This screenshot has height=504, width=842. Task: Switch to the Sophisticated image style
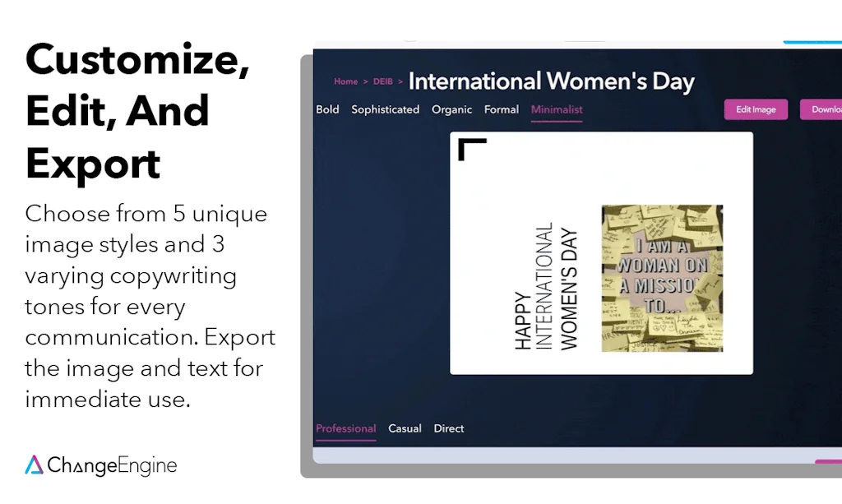pos(385,109)
